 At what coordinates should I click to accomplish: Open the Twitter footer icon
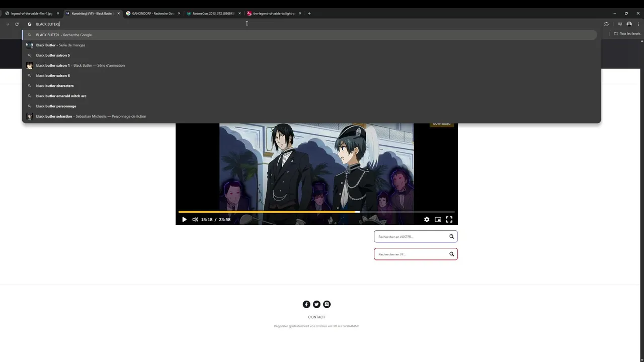click(x=316, y=304)
